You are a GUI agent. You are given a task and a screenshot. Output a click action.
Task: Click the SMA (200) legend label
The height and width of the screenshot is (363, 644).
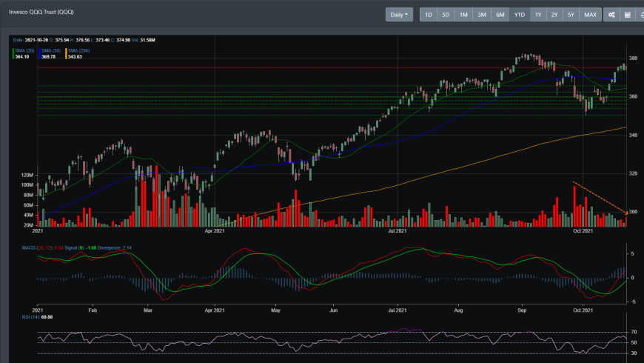[x=79, y=50]
